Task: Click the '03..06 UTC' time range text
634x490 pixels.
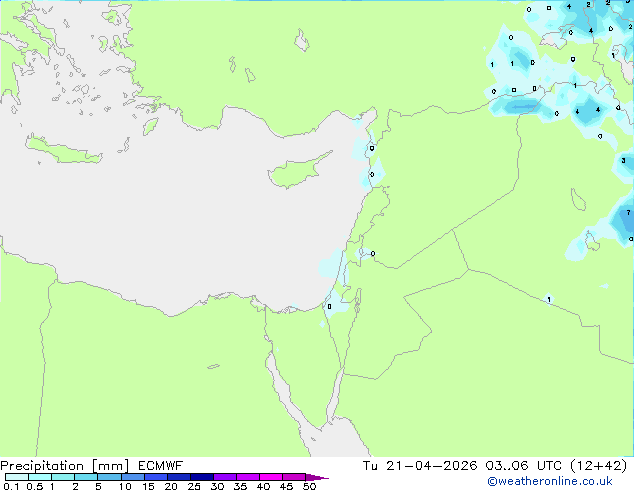Action: tap(523, 466)
